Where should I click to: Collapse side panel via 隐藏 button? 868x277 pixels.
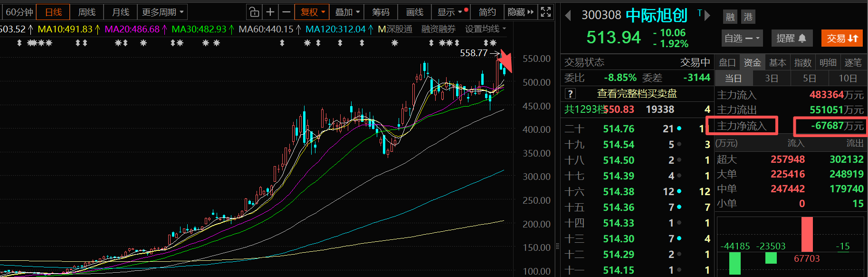click(x=521, y=12)
